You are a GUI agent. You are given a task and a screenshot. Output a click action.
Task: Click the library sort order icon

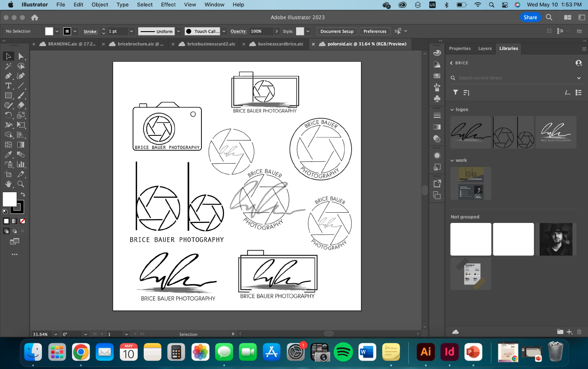[466, 92]
